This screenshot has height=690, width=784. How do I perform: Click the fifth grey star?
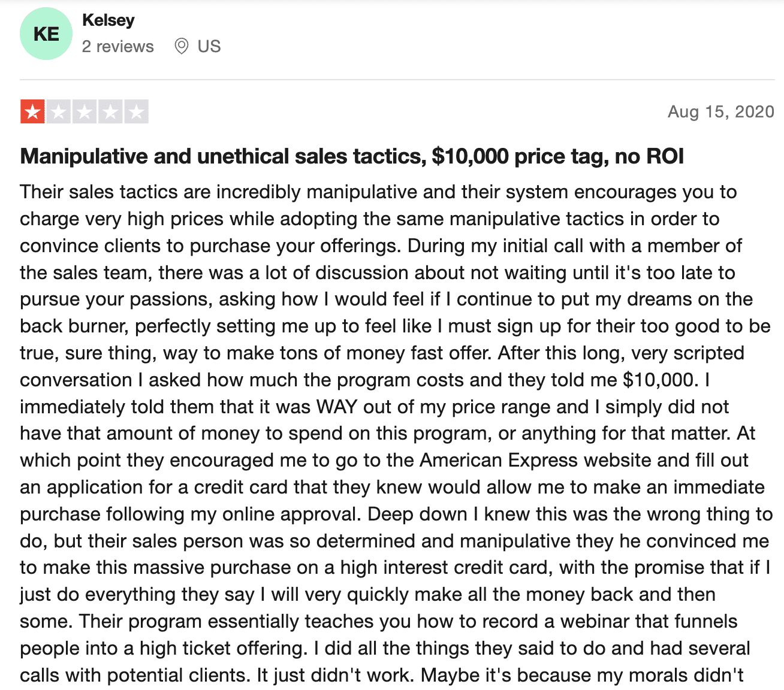pyautogui.click(x=136, y=111)
